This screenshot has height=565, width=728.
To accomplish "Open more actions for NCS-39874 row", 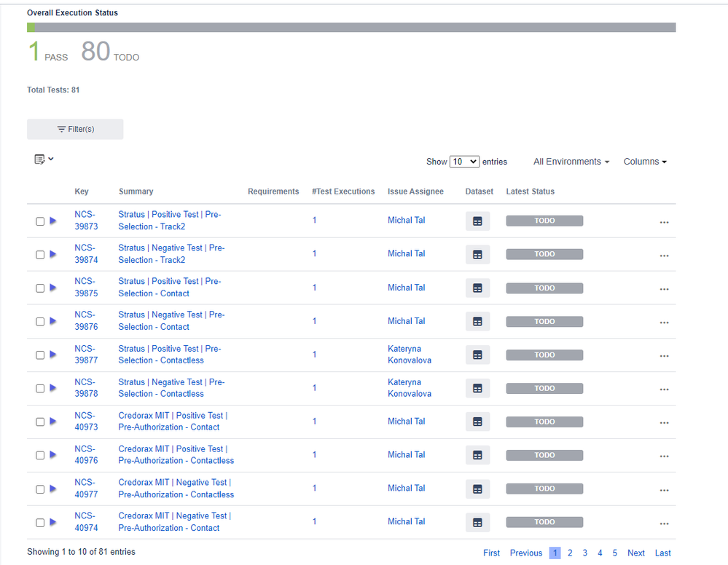I will tap(664, 256).
